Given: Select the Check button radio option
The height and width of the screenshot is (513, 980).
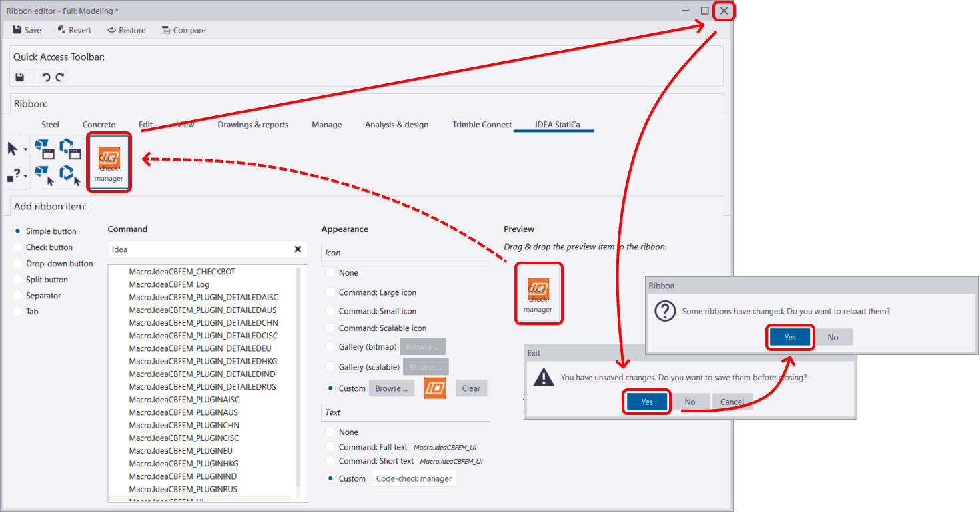Looking at the screenshot, I should point(18,247).
